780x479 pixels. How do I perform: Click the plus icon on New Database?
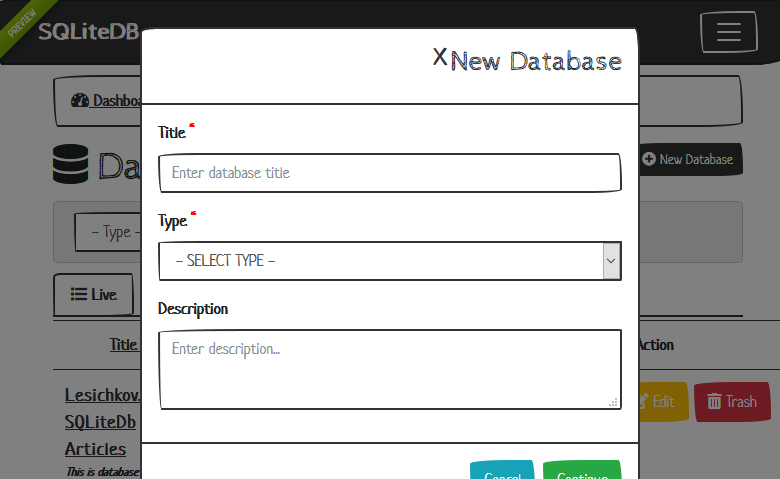649,159
